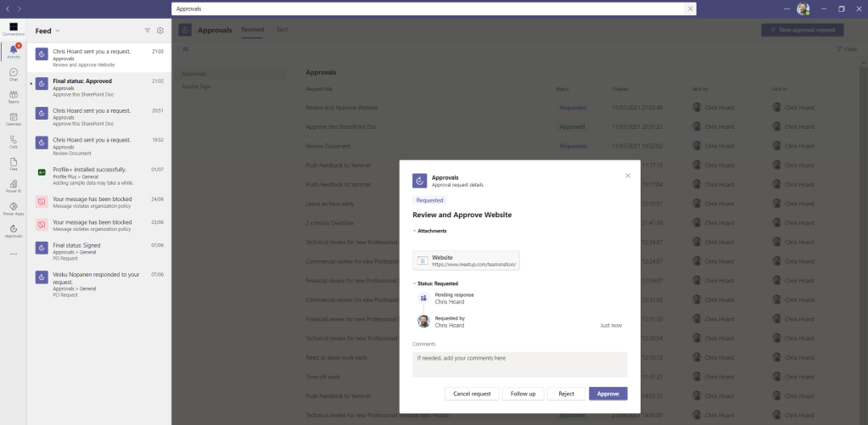Go to Teams in the app bar
868x425 pixels.
(13, 96)
